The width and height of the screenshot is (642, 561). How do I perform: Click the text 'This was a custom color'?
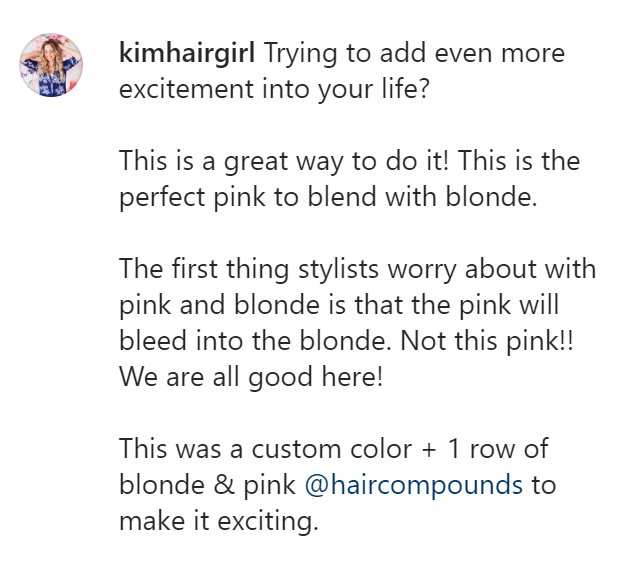click(266, 449)
